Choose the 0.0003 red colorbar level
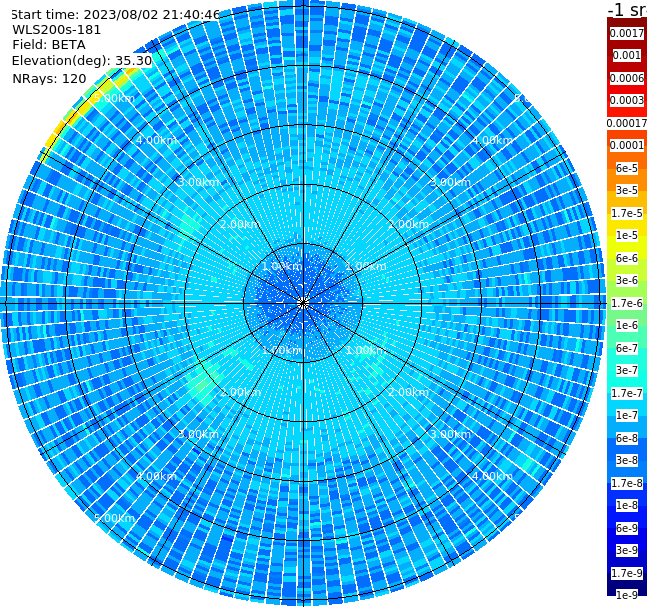 [627, 100]
